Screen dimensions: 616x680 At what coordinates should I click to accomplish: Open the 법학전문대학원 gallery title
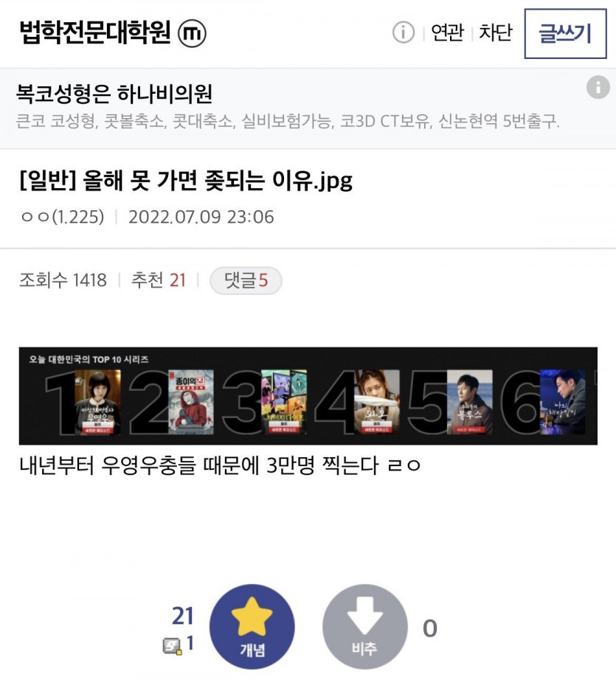(95, 32)
